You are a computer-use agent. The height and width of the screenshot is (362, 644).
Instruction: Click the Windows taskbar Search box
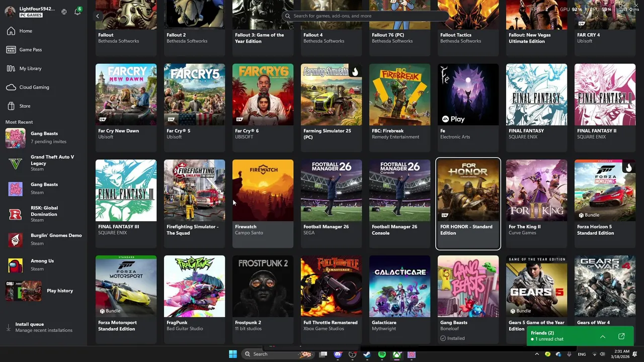277,354
